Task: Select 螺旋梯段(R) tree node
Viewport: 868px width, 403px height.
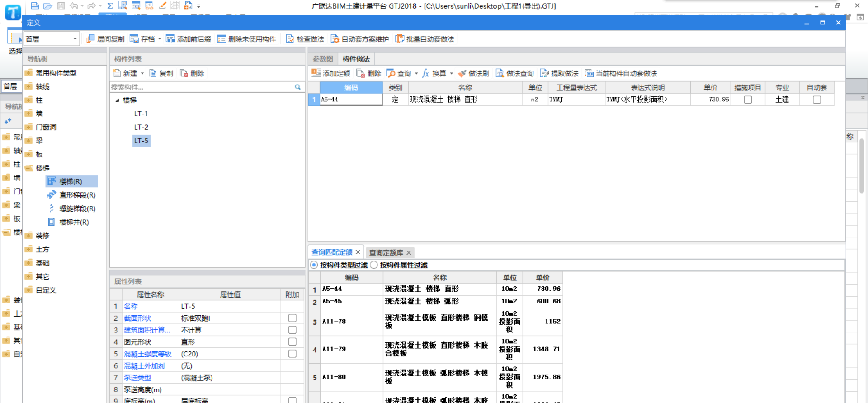Action: (x=71, y=209)
